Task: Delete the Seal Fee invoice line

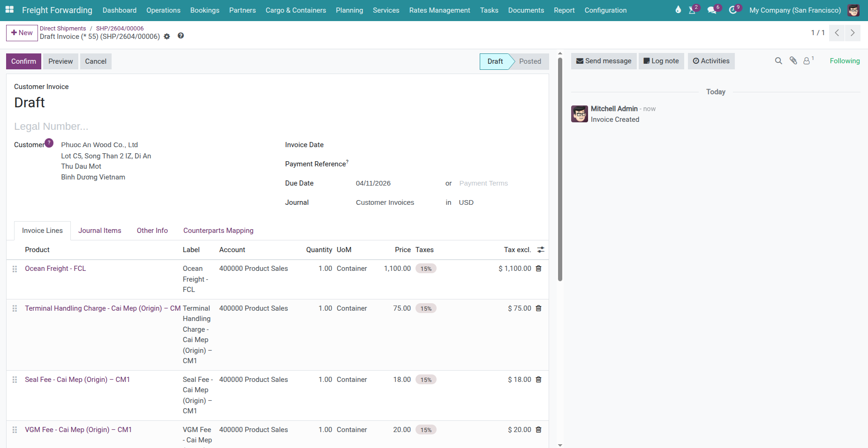Action: coord(538,380)
